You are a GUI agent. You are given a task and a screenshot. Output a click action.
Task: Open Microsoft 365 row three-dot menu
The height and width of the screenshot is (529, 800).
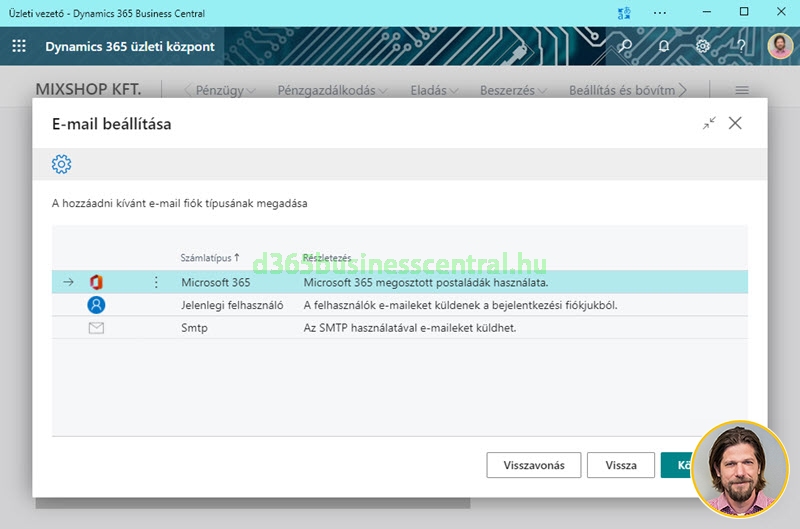coord(155,283)
